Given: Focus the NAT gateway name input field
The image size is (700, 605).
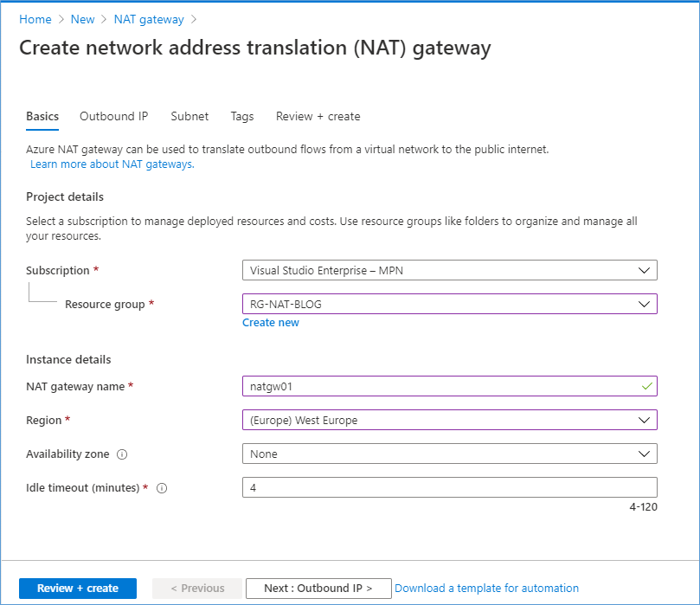Looking at the screenshot, I should tap(450, 386).
